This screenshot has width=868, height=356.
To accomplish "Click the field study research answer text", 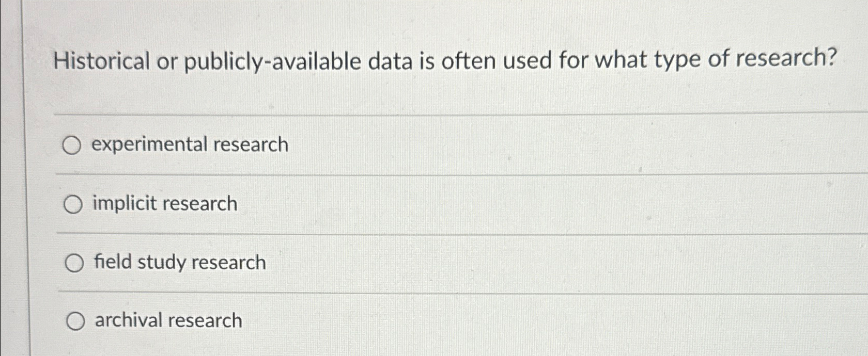I will (x=178, y=262).
